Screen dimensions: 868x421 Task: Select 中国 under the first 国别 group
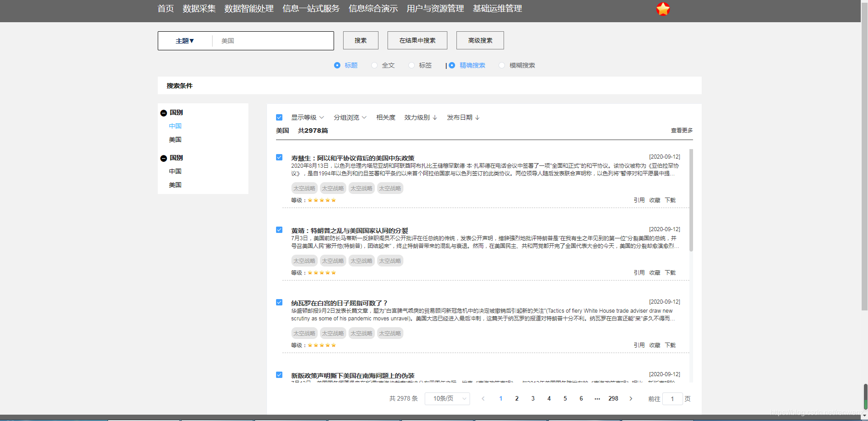(175, 126)
